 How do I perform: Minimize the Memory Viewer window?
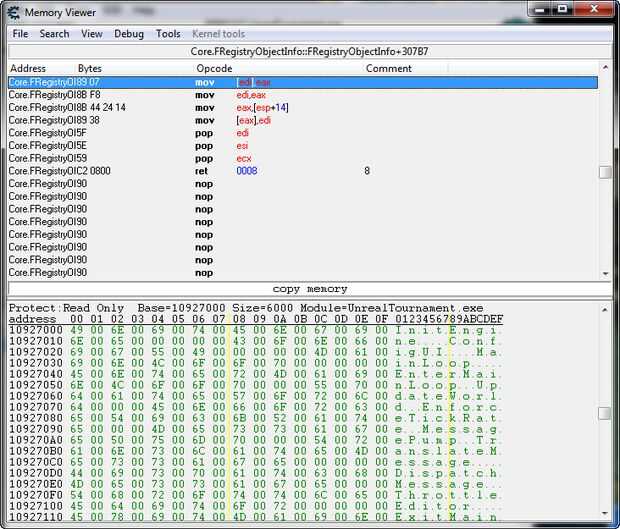(x=540, y=9)
